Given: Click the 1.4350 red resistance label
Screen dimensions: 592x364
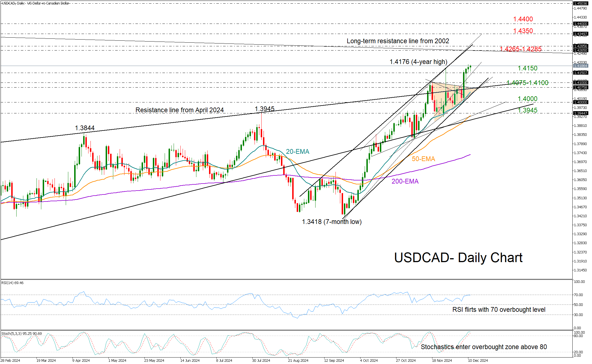Looking at the screenshot, I should click(523, 31).
